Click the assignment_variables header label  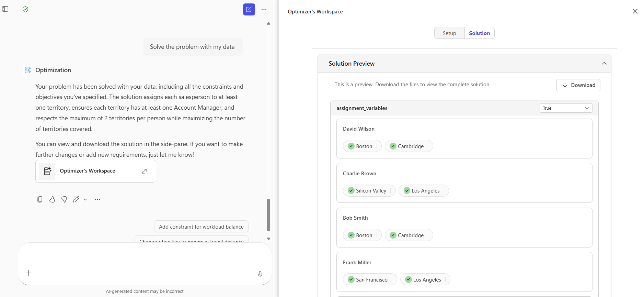point(362,108)
